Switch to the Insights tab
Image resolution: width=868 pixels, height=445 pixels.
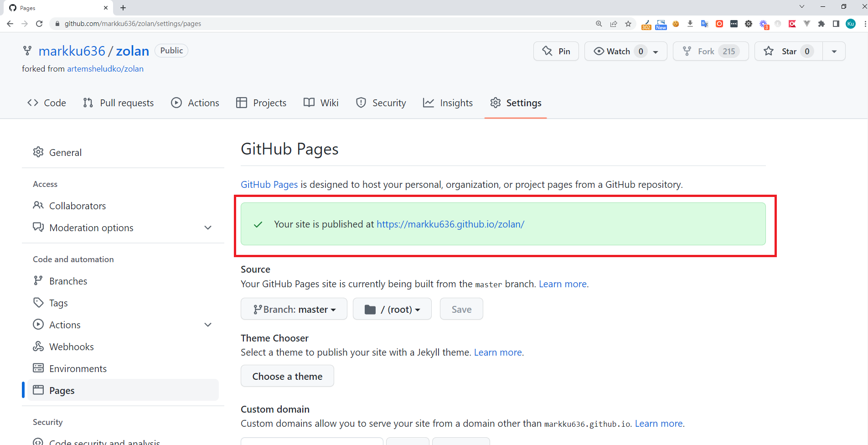[448, 103]
